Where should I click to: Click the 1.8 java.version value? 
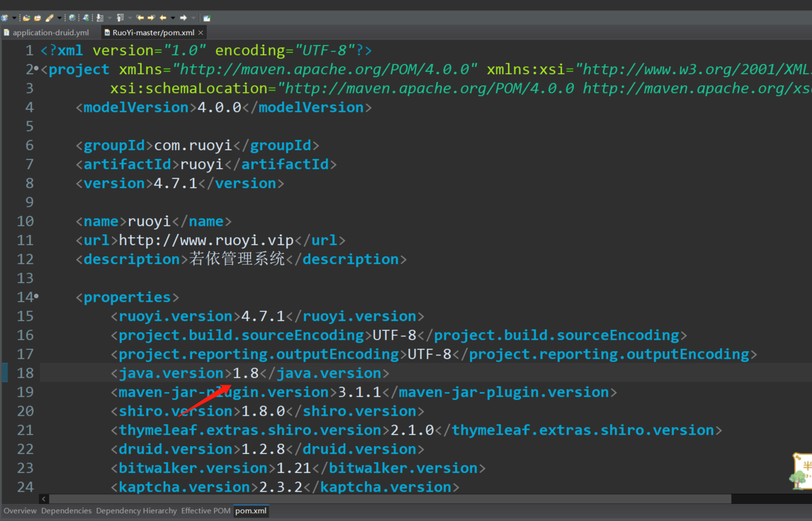pyautogui.click(x=246, y=373)
